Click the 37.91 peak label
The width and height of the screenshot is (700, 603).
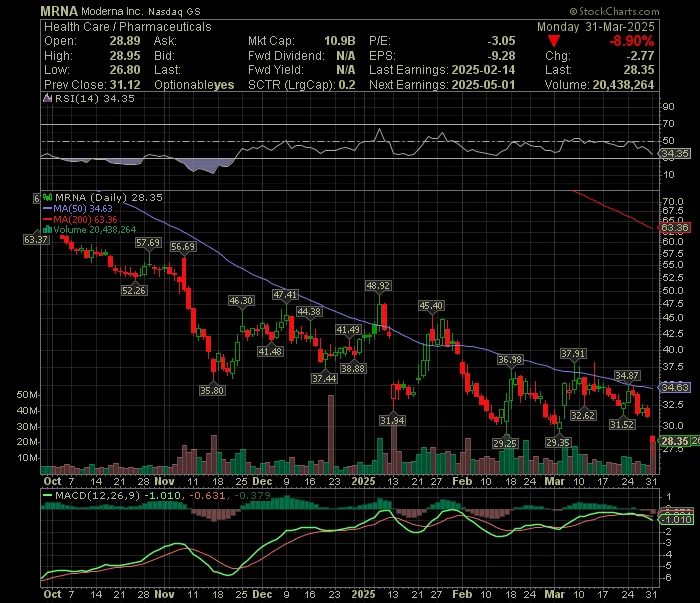(573, 354)
